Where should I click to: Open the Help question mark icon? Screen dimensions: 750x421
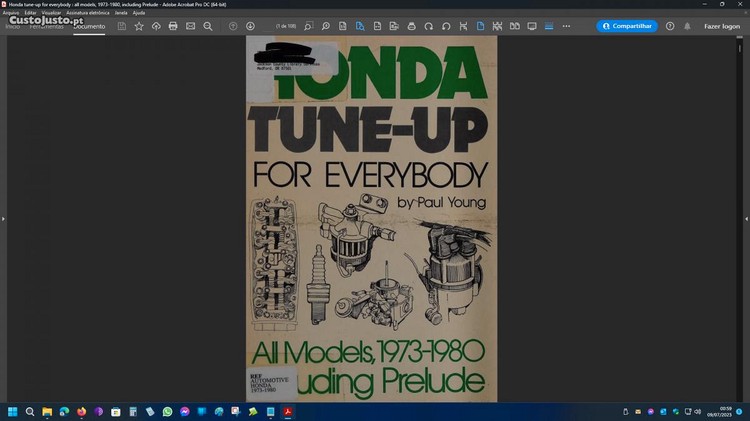click(670, 26)
